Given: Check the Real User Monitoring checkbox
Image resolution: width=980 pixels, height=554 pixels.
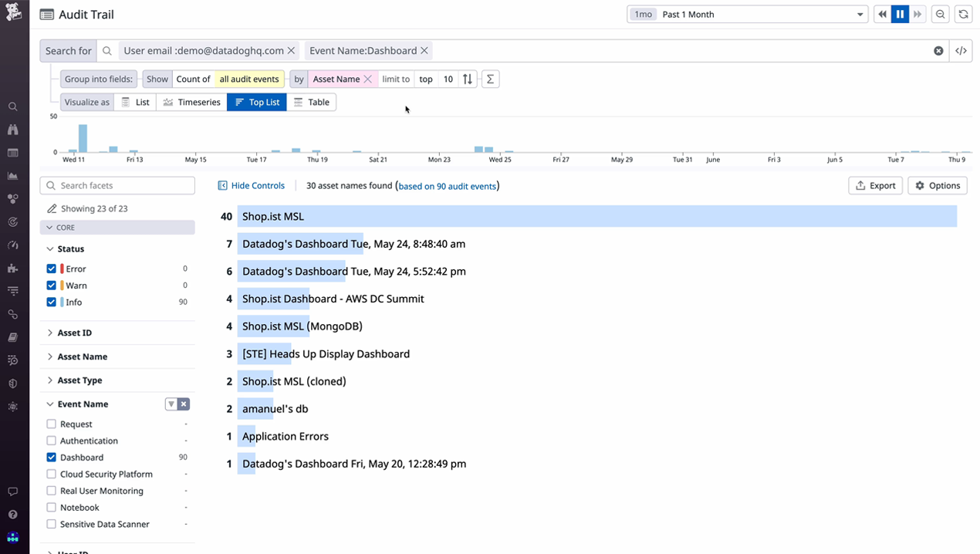Looking at the screenshot, I should point(51,491).
